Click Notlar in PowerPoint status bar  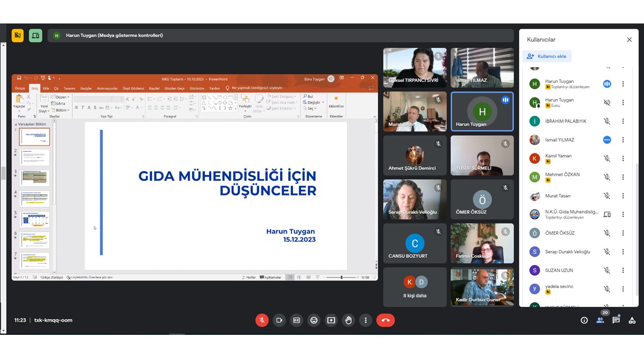point(249,277)
